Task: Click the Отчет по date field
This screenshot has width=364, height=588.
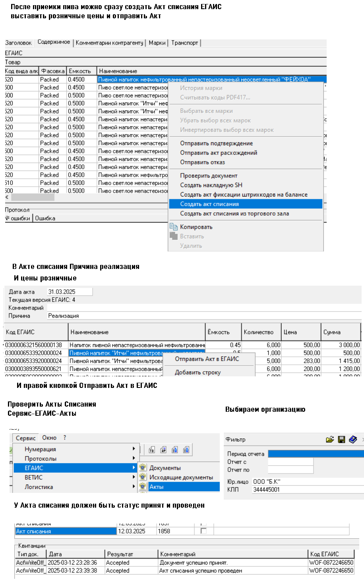Action: point(290,469)
